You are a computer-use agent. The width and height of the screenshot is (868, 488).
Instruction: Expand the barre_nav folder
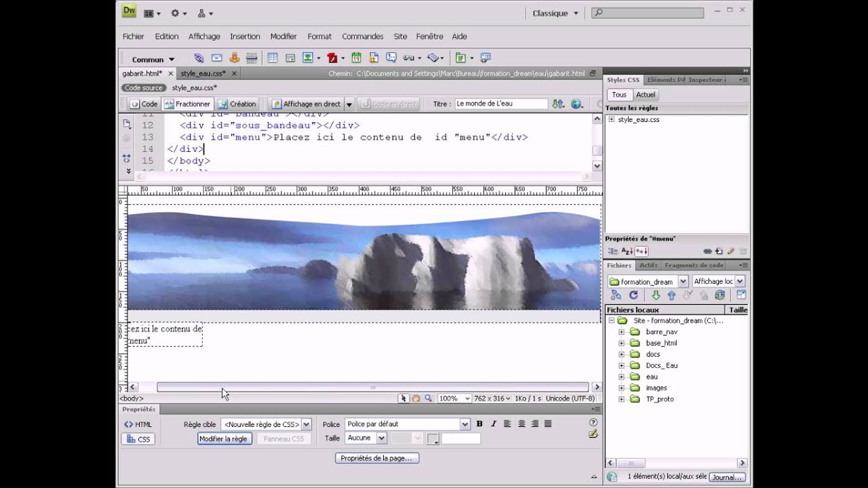pos(621,332)
